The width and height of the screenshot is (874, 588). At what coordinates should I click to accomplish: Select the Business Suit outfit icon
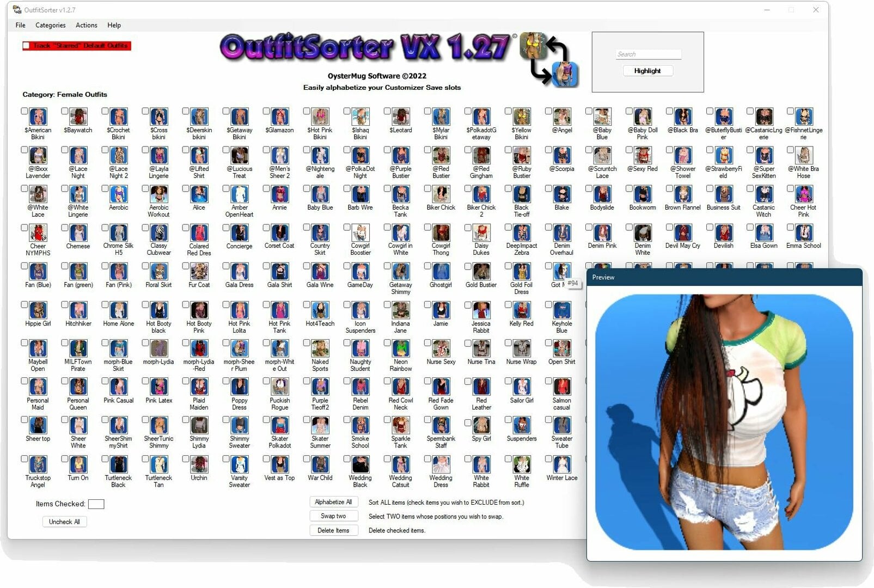pos(723,194)
